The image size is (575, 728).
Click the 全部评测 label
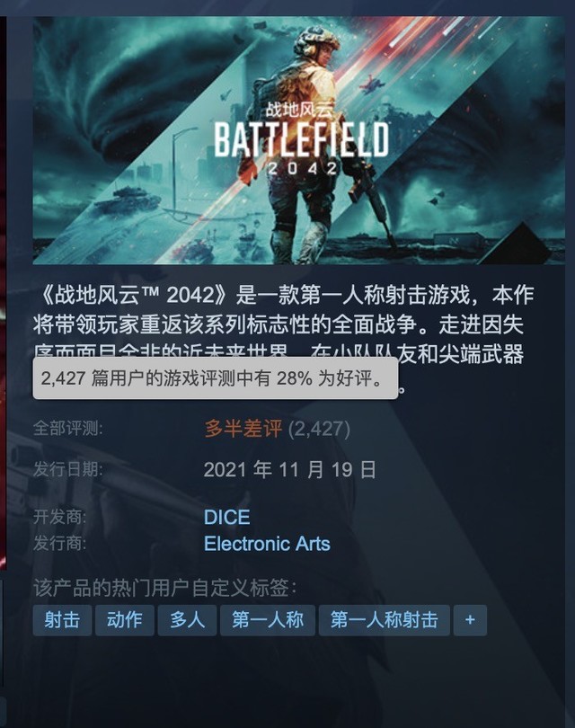click(x=67, y=428)
